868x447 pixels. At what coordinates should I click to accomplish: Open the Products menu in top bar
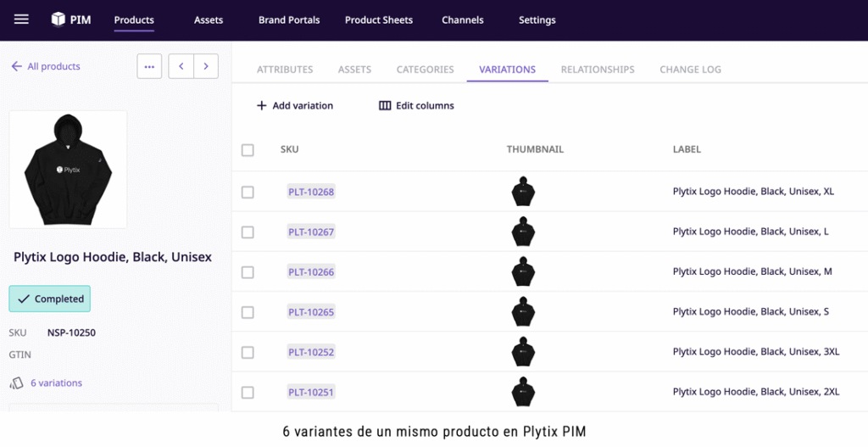[134, 20]
